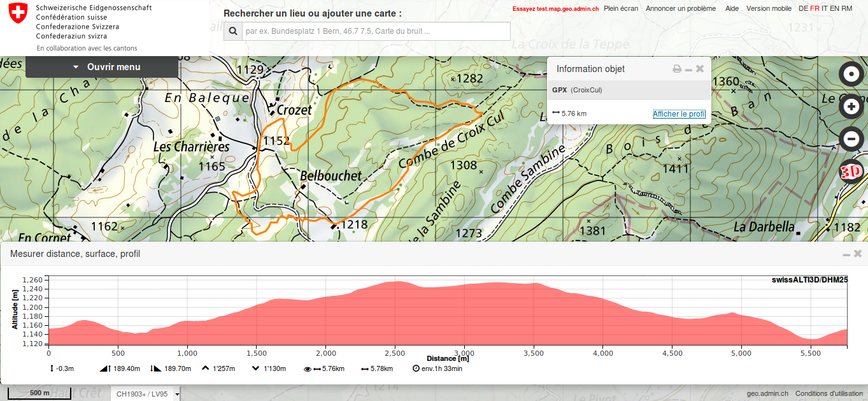Image resolution: width=868 pixels, height=401 pixels.
Task: Click the elevation difference icon showing -0.3m
Action: point(52,368)
